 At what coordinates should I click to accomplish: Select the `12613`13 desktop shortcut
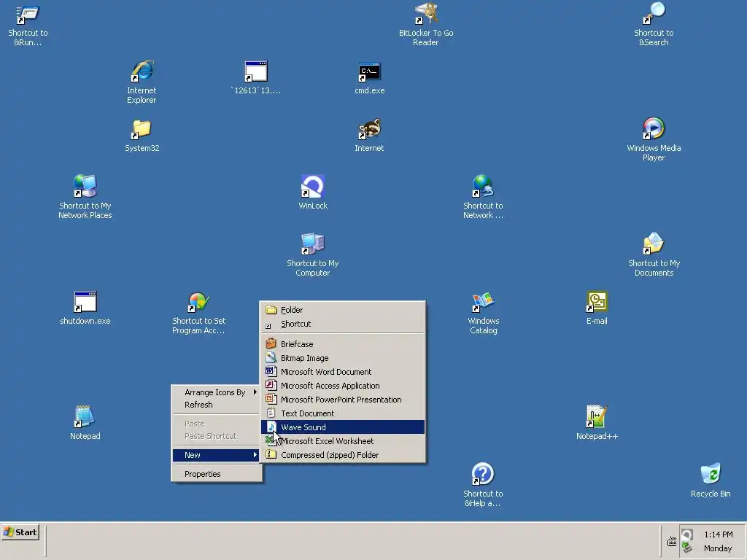pos(256,77)
